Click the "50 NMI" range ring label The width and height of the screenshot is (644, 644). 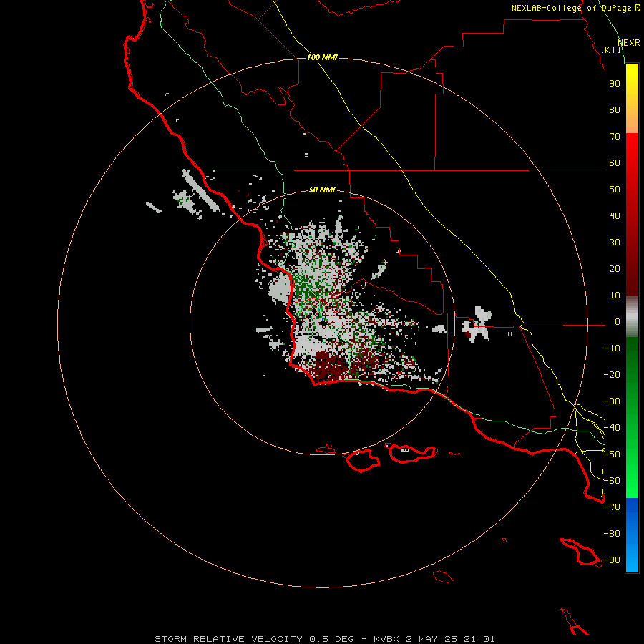322,190
